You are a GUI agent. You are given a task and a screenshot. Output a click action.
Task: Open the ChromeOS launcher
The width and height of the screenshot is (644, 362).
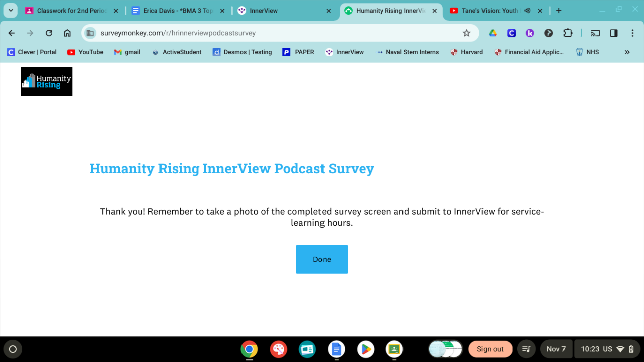[13, 349]
